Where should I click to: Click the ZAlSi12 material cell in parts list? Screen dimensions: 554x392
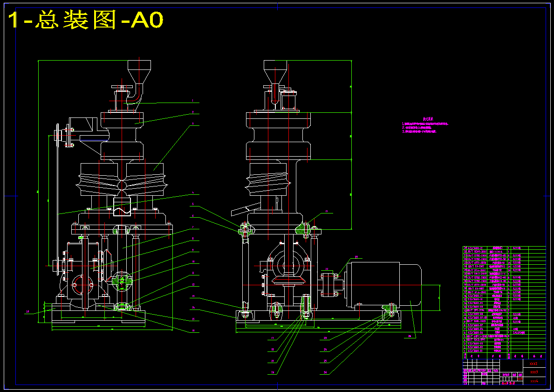tap(520, 332)
